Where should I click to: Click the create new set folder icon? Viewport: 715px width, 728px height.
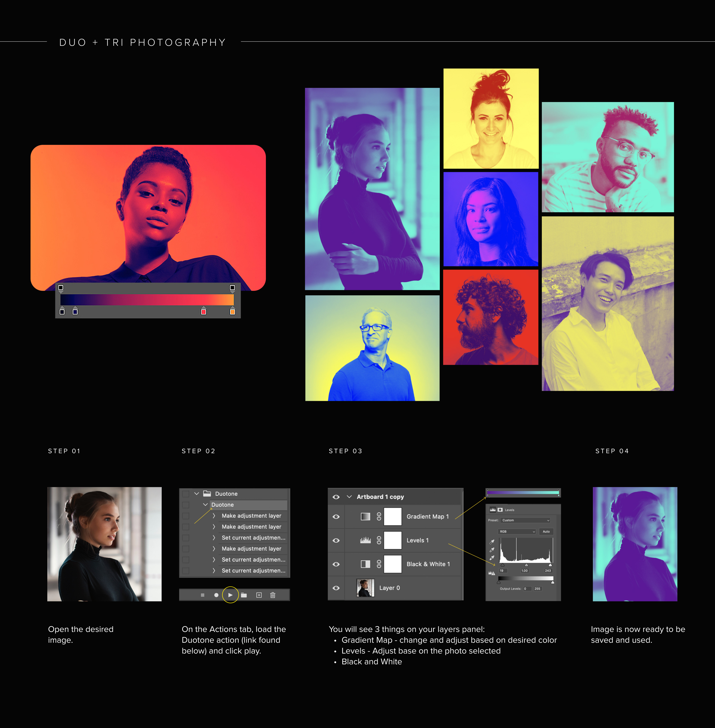click(x=244, y=595)
